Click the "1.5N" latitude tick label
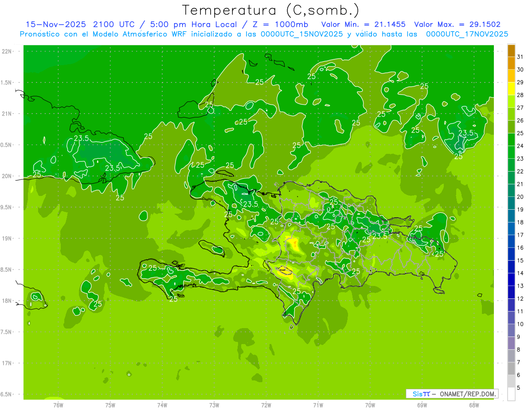 pyautogui.click(x=7, y=82)
